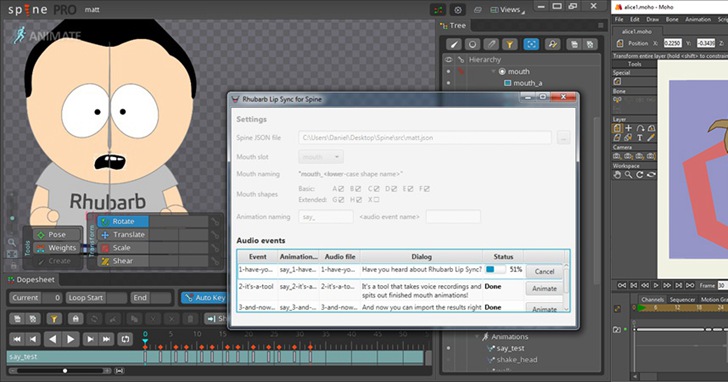This screenshot has width=728, height=382.
Task: Toggle extended mouth shape G checkbox
Action: tap(341, 200)
